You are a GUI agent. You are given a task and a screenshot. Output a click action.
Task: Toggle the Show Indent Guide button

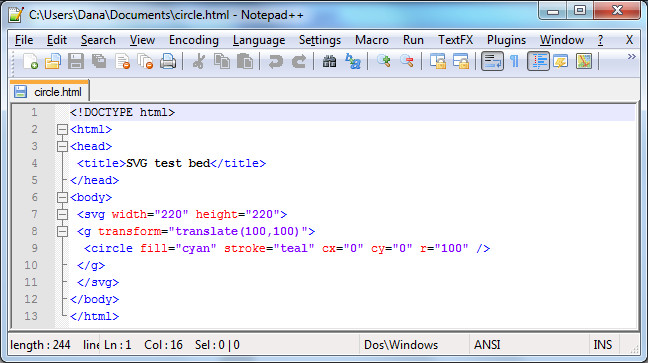point(538,62)
